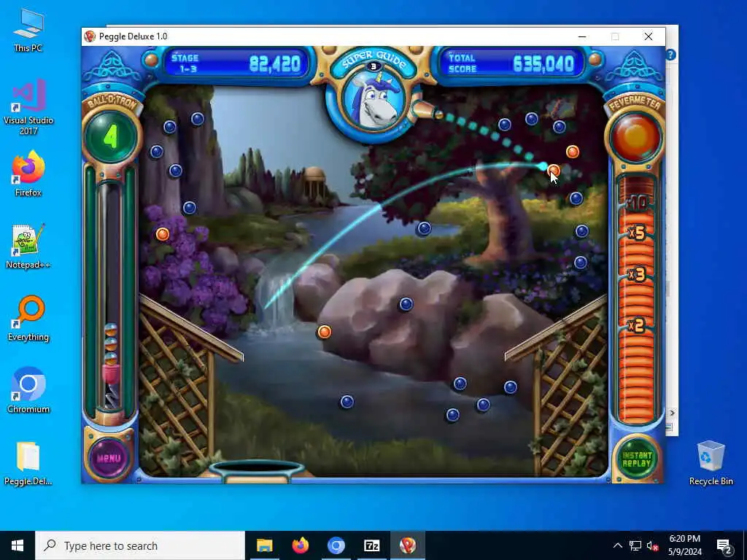Click the Ball-O-Tron ball counter showing 4

pos(111,137)
